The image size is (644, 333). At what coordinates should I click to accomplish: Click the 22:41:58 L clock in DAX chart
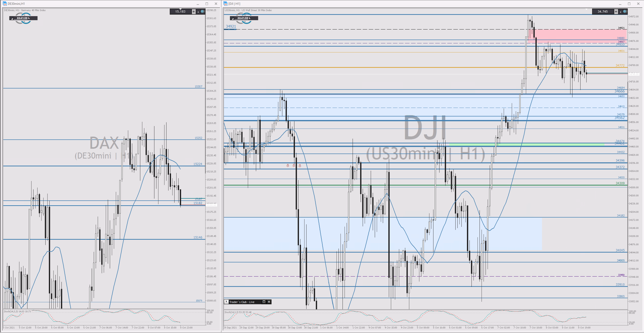(23, 18)
